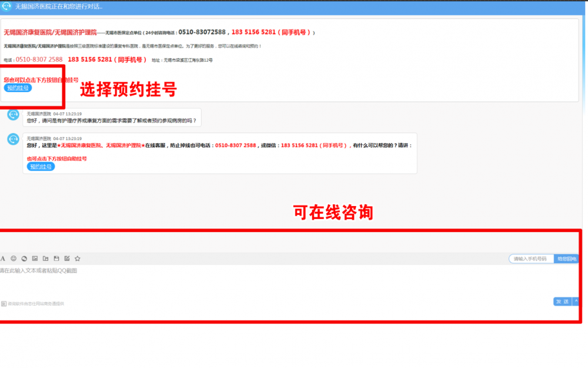588x368 pixels.
Task: Click the 咨询软件由忠仕网站商务通提供 footer link
Action: coord(36,304)
